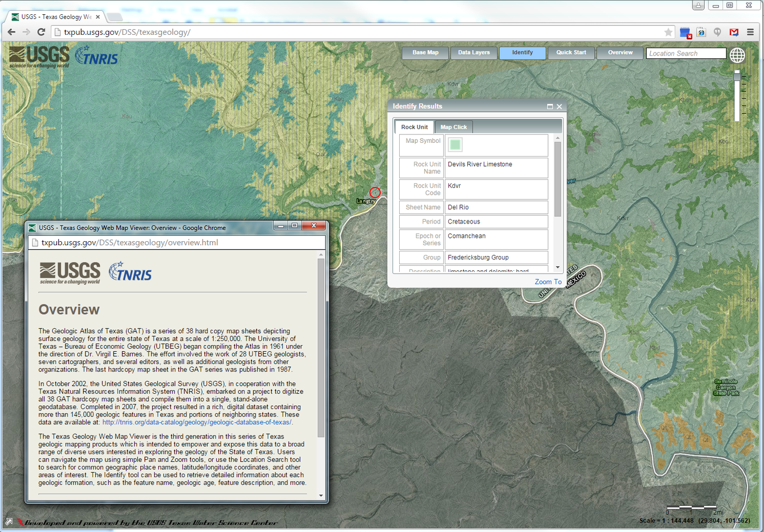Maximize the Identify Results panel

click(550, 106)
